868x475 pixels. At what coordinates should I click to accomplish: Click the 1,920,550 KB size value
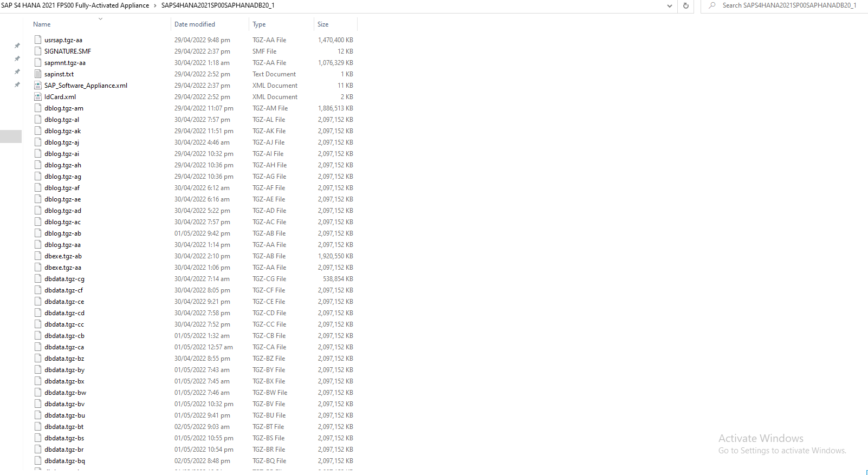coord(335,256)
